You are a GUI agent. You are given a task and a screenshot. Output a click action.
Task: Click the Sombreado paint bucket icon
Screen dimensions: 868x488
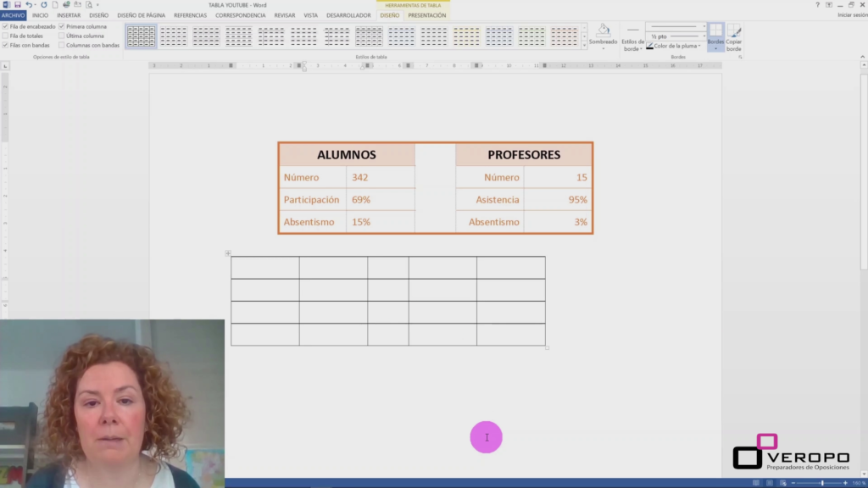(x=604, y=30)
